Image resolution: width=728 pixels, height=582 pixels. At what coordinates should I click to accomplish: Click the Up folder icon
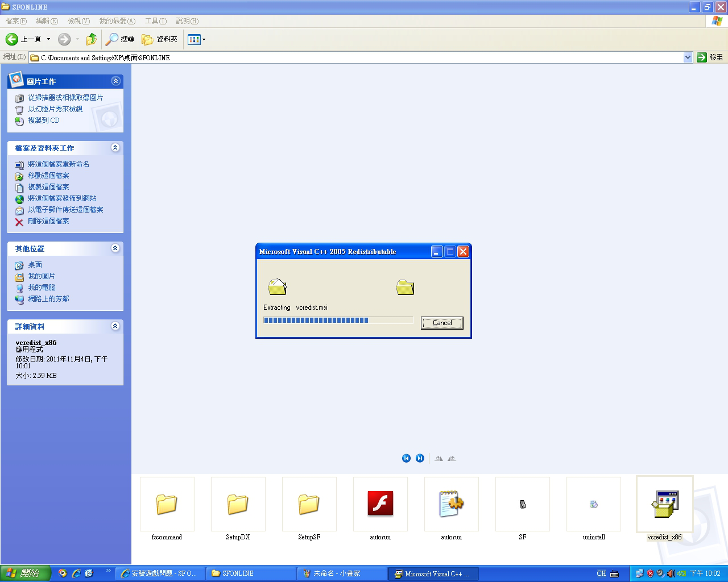coord(91,39)
